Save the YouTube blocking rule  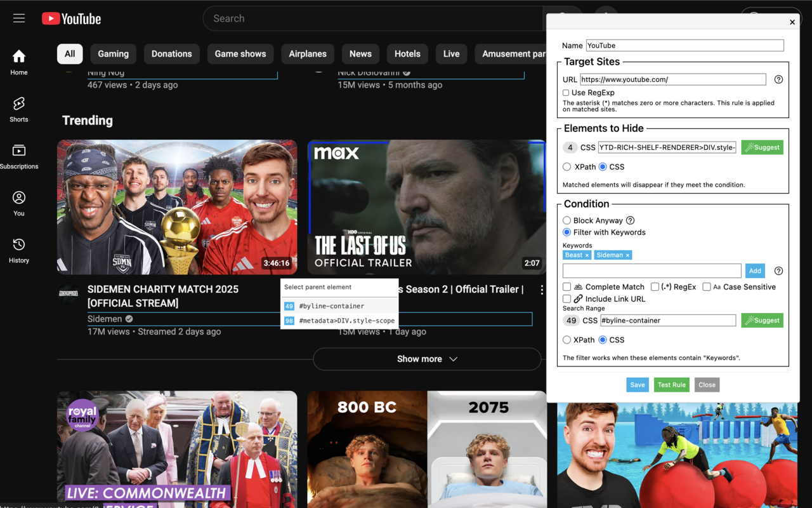(638, 385)
